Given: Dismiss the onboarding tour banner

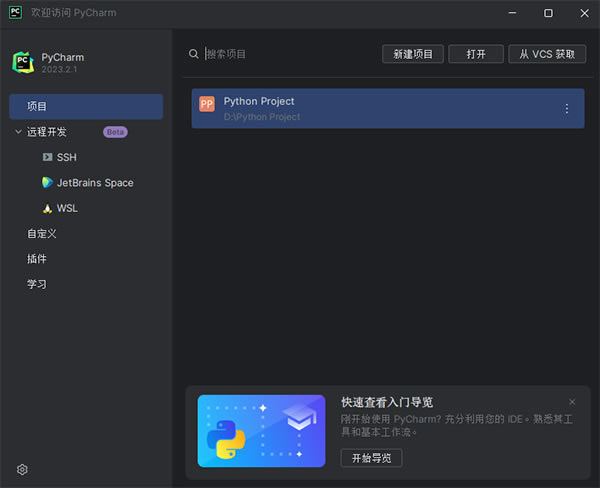Looking at the screenshot, I should [x=572, y=402].
